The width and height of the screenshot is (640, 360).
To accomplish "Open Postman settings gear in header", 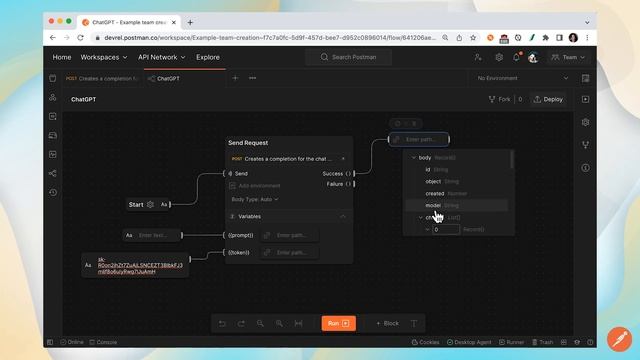I will (x=499, y=57).
